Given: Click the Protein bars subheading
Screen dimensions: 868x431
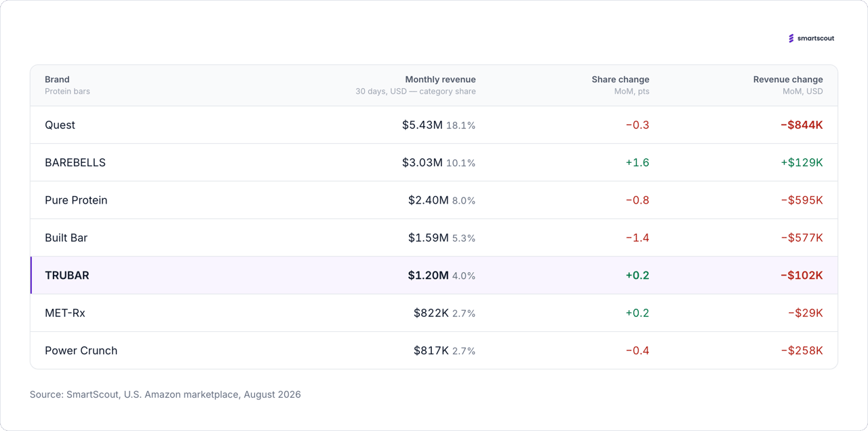Looking at the screenshot, I should [67, 92].
